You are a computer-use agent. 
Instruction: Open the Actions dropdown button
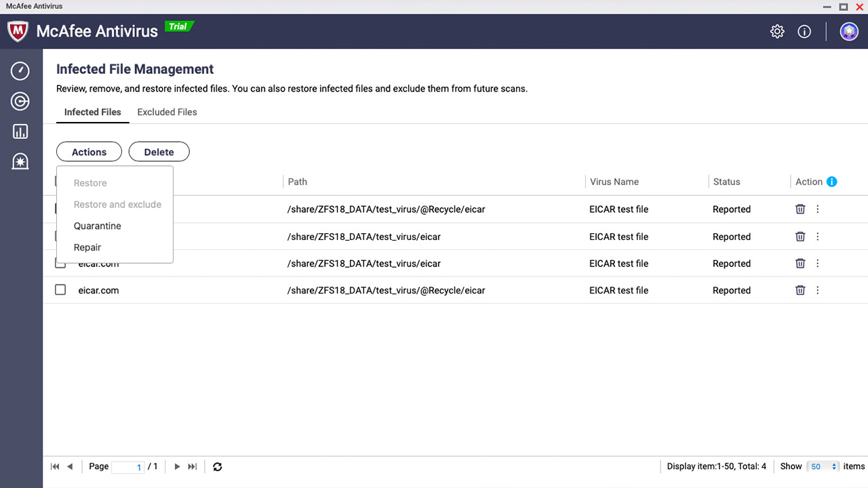(89, 152)
